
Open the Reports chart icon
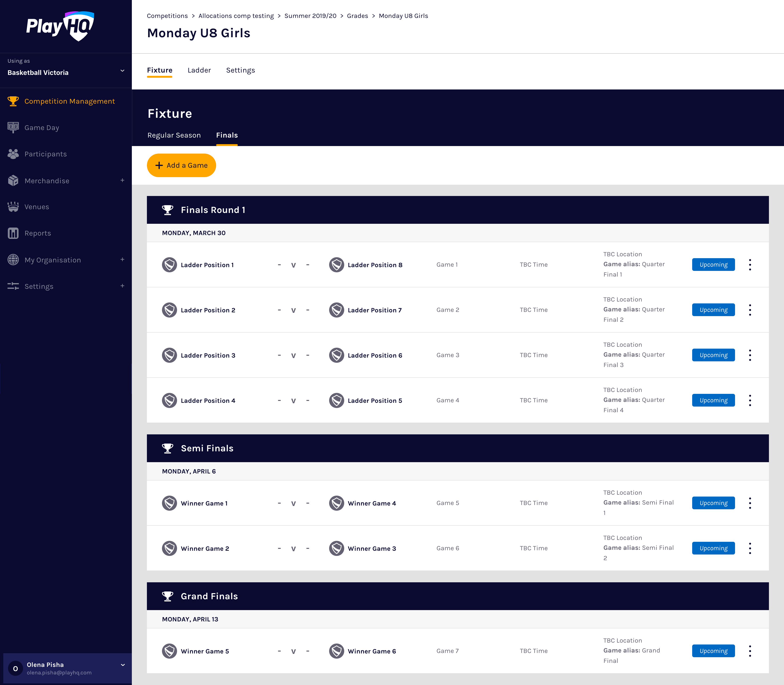pos(13,233)
